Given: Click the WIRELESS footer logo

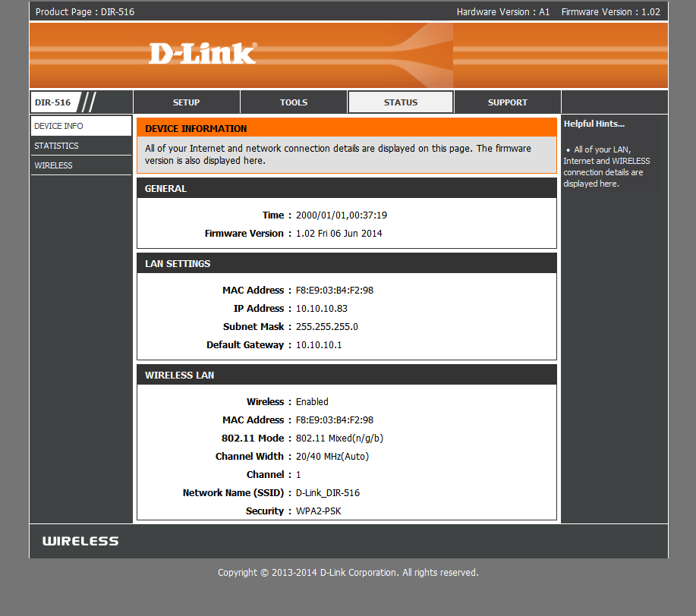Looking at the screenshot, I should [x=80, y=541].
